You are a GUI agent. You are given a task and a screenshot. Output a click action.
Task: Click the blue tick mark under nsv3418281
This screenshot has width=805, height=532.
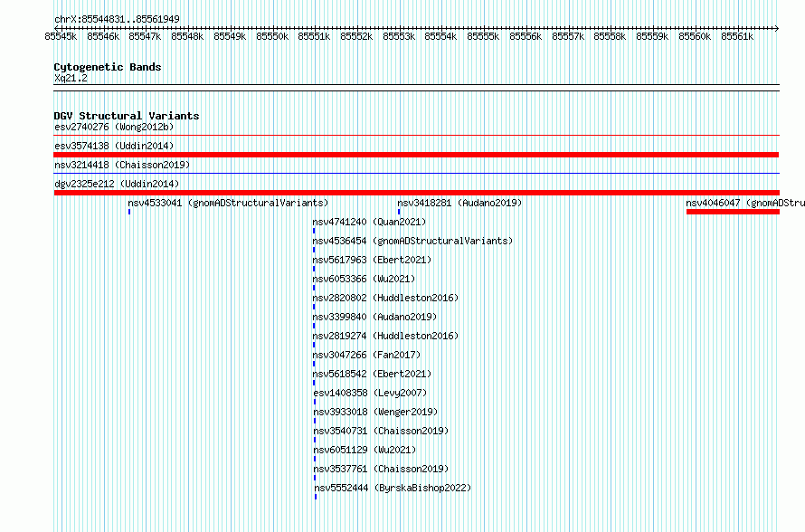point(399,212)
